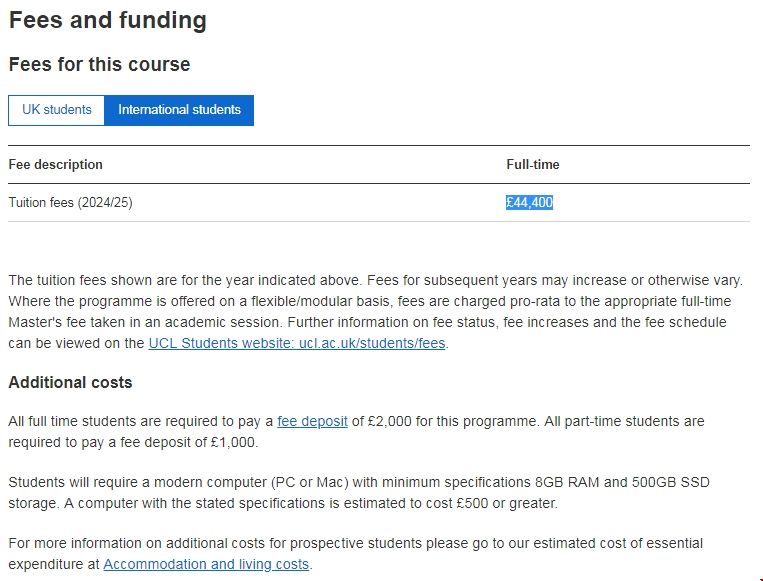
Task: Open Accommodation and living costs link
Action: (206, 564)
